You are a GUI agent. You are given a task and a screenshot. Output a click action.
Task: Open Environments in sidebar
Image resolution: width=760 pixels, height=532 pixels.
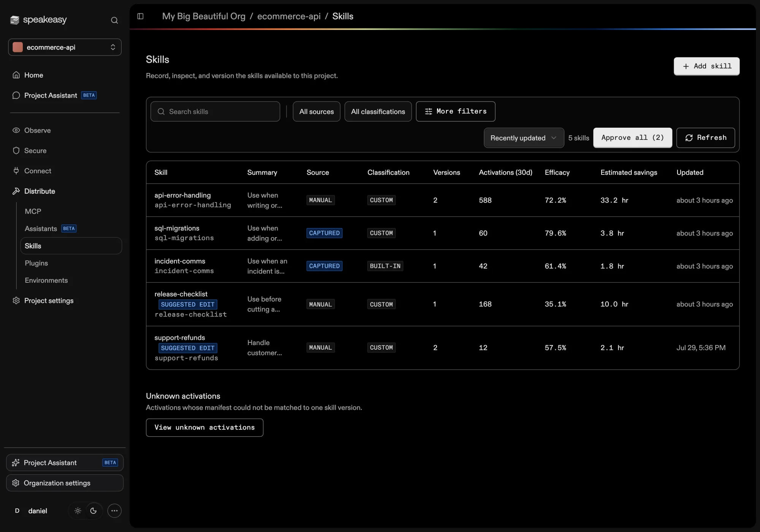[x=46, y=280]
